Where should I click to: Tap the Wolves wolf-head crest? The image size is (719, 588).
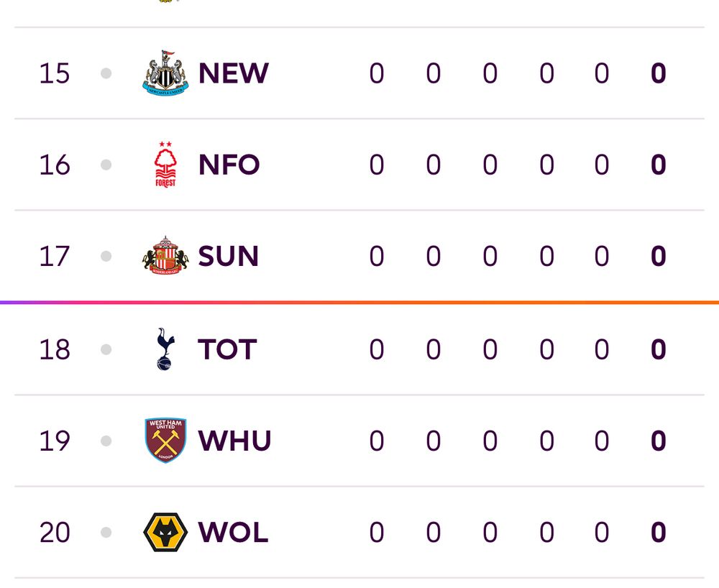165,532
